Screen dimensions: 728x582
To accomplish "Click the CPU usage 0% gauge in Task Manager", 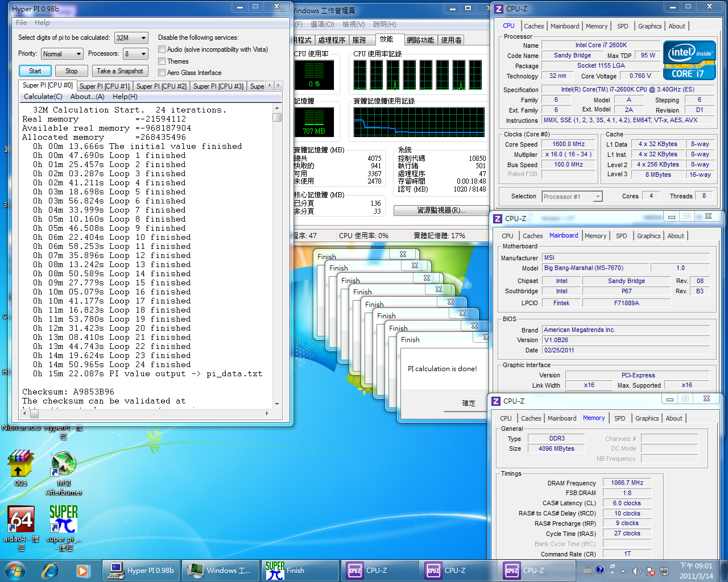I will [314, 74].
